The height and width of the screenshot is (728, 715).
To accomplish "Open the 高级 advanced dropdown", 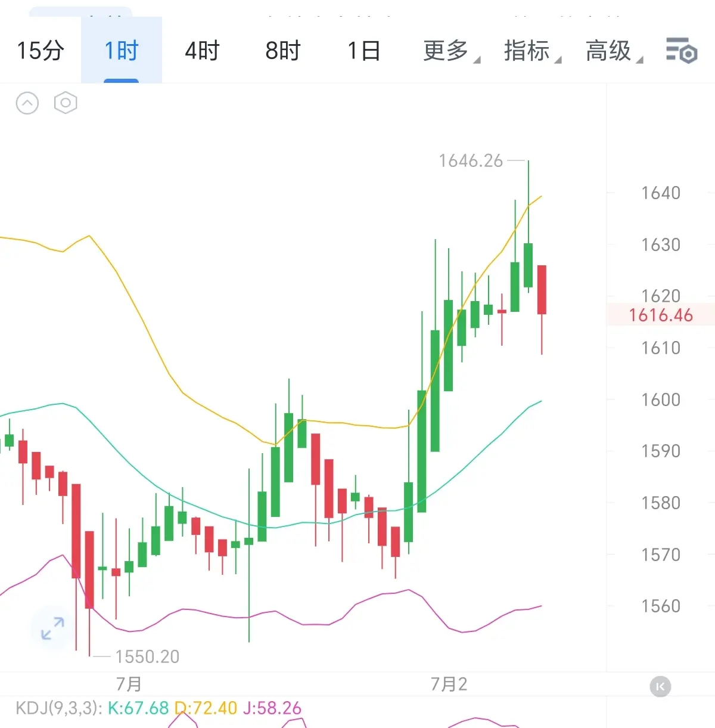I will (x=614, y=51).
